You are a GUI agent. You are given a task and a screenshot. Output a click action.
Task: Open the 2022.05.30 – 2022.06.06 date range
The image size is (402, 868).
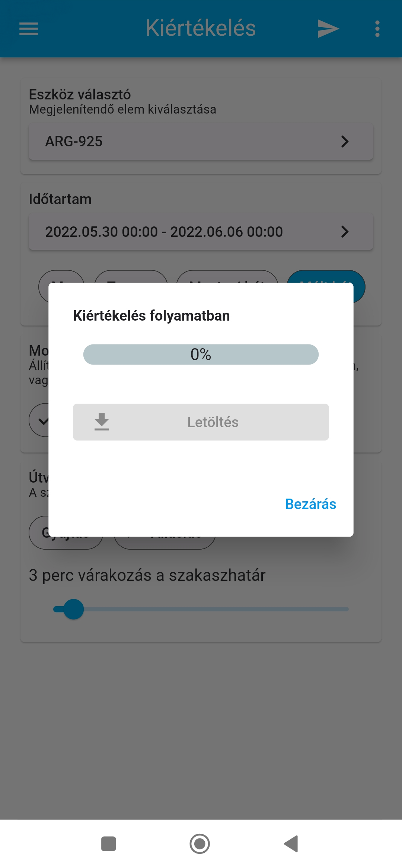point(164,232)
